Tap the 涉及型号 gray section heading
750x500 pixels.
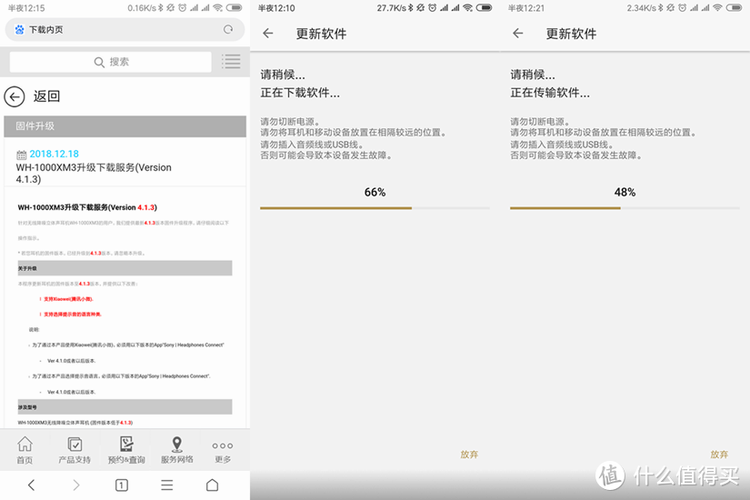[125, 407]
